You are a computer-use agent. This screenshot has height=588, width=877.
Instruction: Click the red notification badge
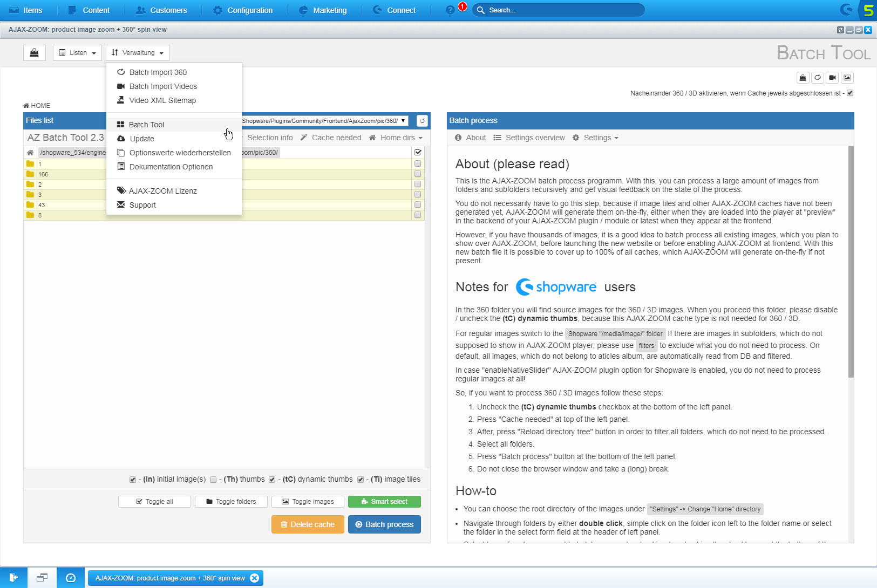click(x=463, y=6)
